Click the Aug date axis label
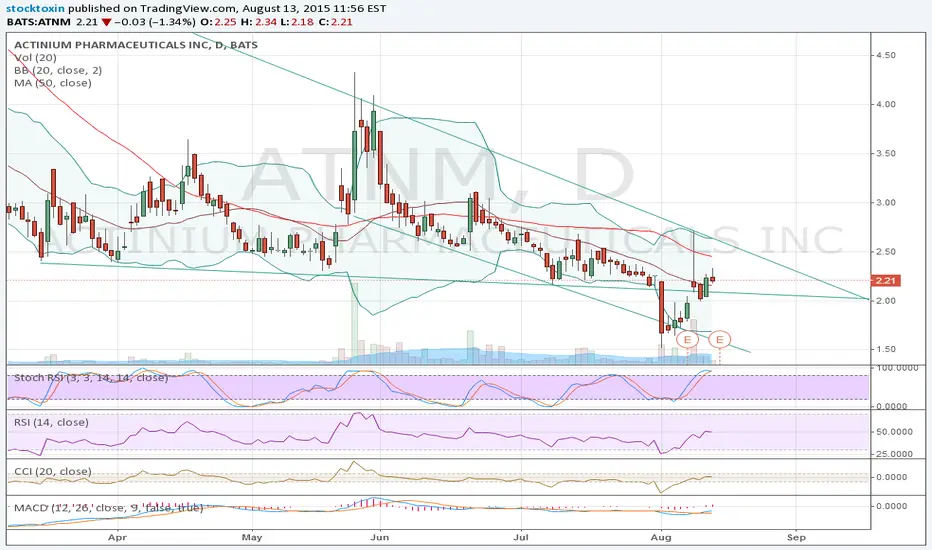932x550 pixels. pos(661,537)
